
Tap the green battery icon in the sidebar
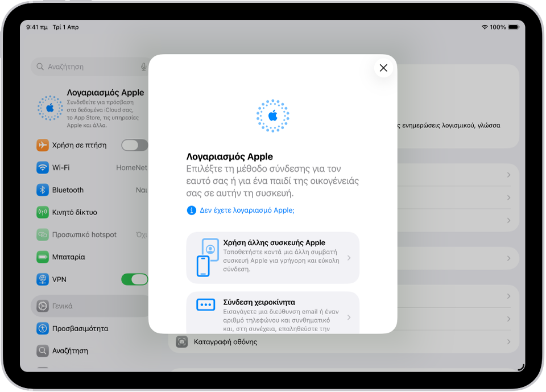point(43,257)
